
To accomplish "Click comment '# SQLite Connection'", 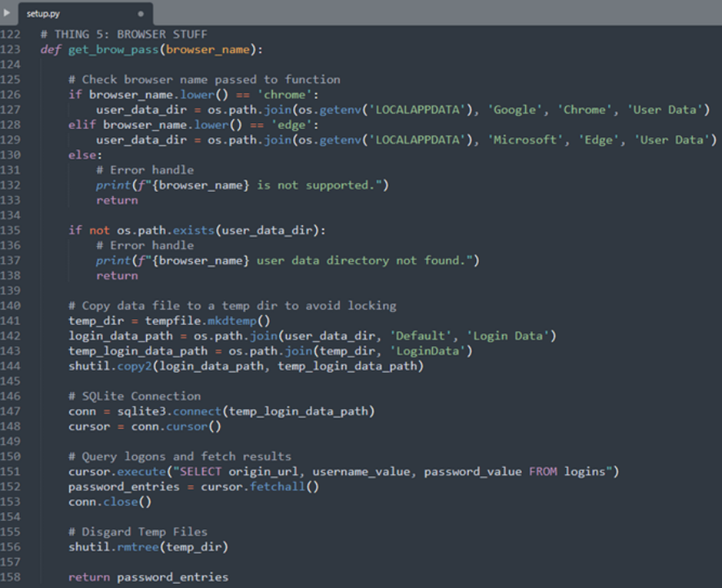I will [x=135, y=396].
